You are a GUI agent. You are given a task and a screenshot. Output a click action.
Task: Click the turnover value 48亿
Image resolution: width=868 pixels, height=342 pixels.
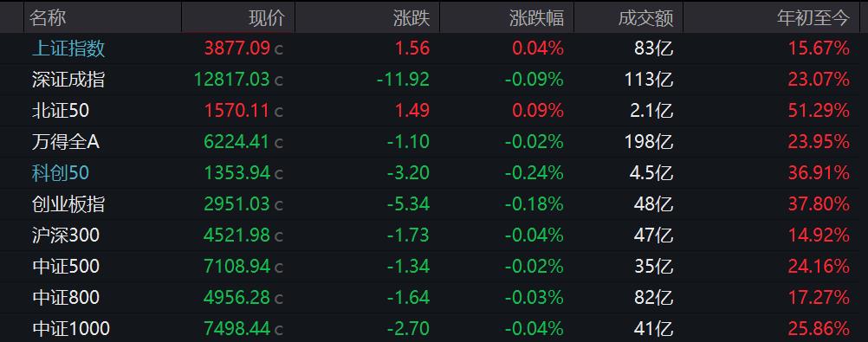(x=654, y=204)
